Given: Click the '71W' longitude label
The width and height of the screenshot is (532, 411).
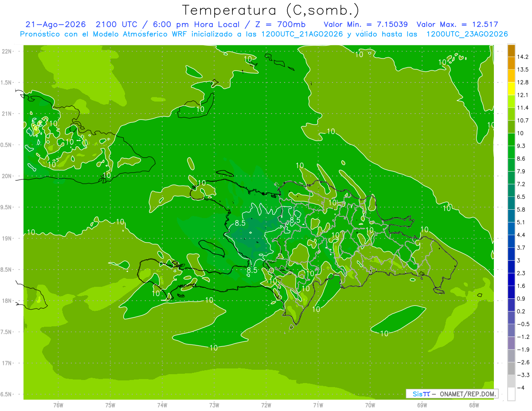Looking at the screenshot, I should click(318, 405).
